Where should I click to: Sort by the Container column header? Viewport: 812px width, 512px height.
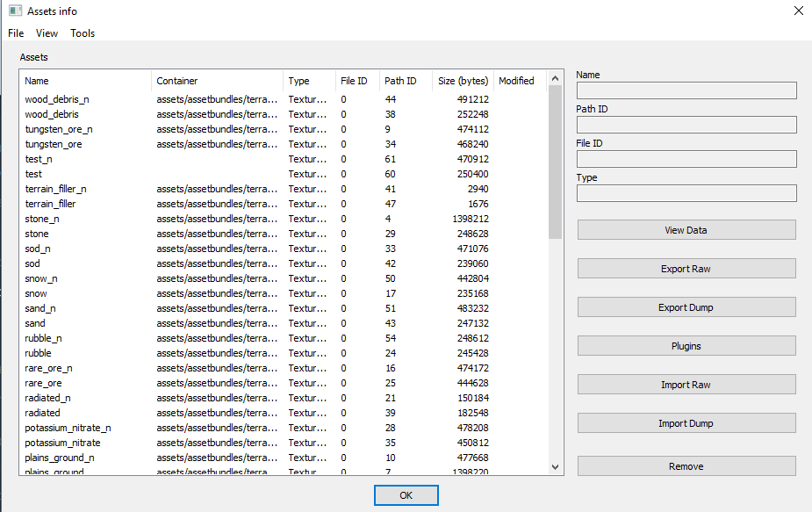[218, 81]
